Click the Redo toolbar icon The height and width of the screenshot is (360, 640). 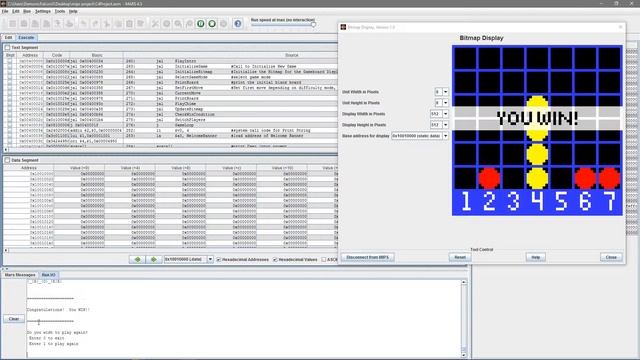point(95,24)
